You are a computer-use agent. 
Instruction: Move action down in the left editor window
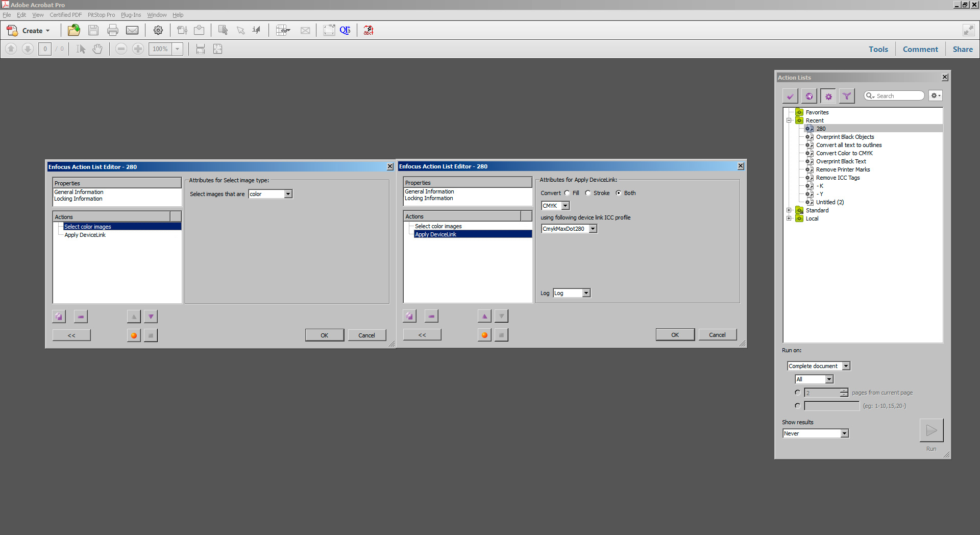151,317
